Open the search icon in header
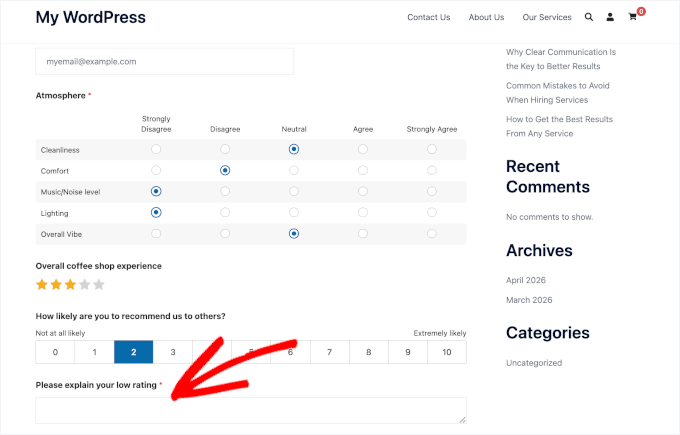The height and width of the screenshot is (435, 680). coord(588,17)
